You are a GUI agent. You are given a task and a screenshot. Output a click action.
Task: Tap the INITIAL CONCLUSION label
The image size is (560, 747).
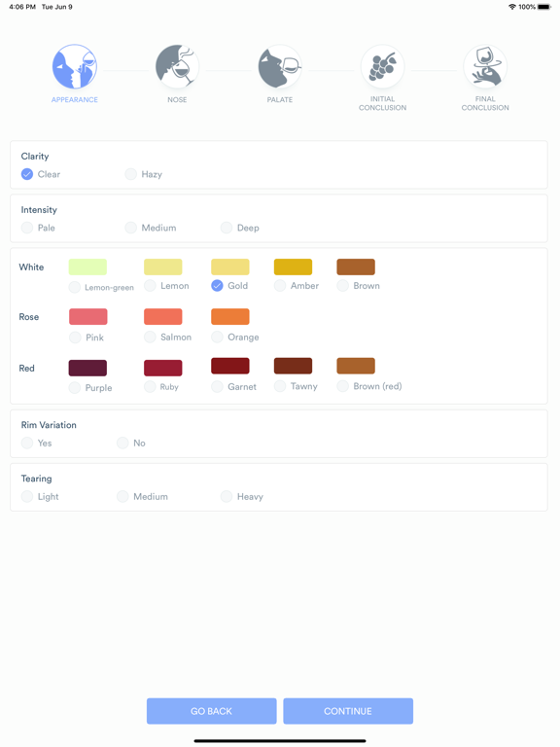(x=382, y=103)
